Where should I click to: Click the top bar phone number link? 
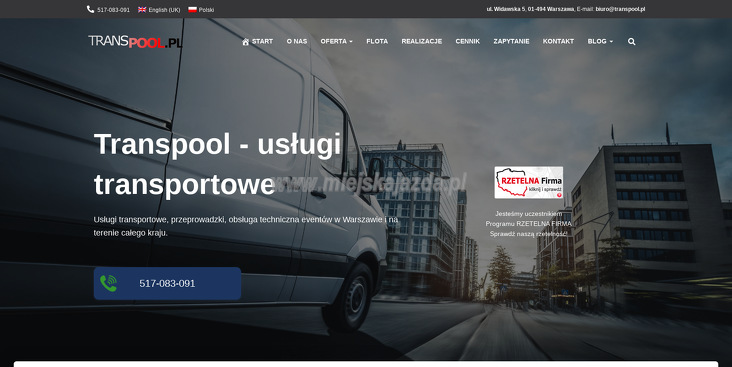click(x=113, y=9)
